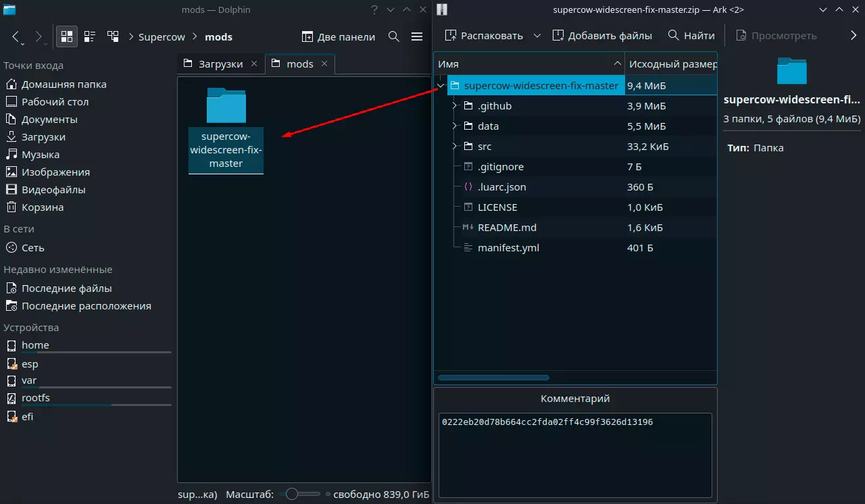Select README.md in the archive list
Image resolution: width=865 pixels, height=504 pixels.
(x=507, y=228)
